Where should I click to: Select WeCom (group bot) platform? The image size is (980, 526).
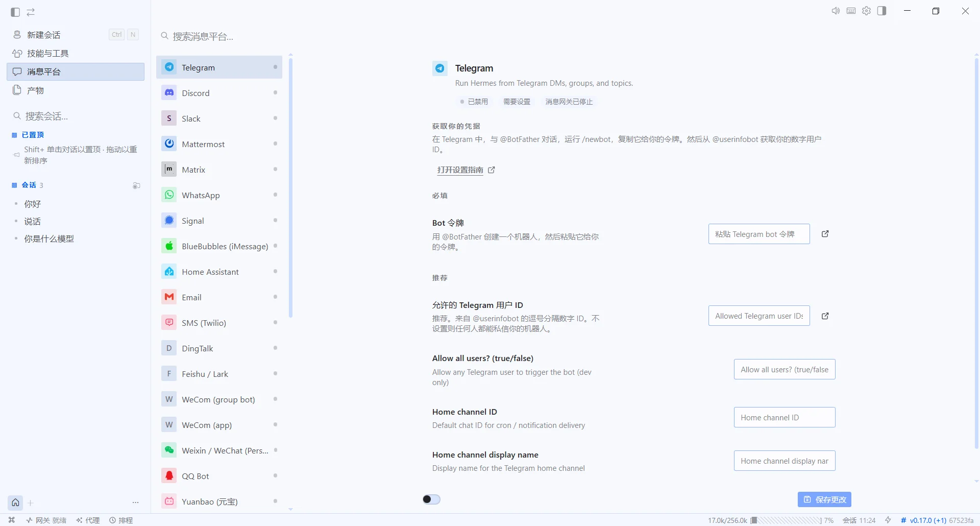[x=219, y=399]
